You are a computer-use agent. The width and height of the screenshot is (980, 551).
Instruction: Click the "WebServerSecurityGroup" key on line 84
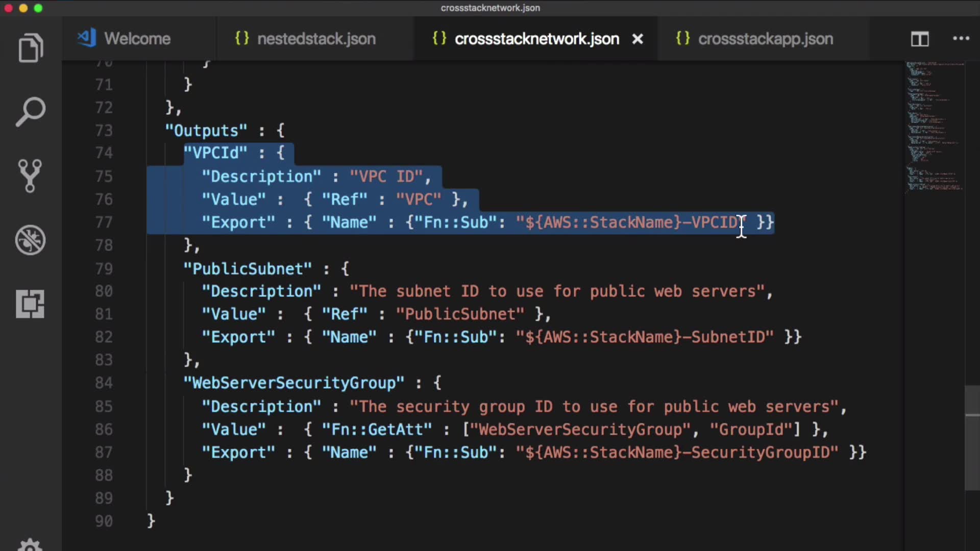tap(294, 383)
